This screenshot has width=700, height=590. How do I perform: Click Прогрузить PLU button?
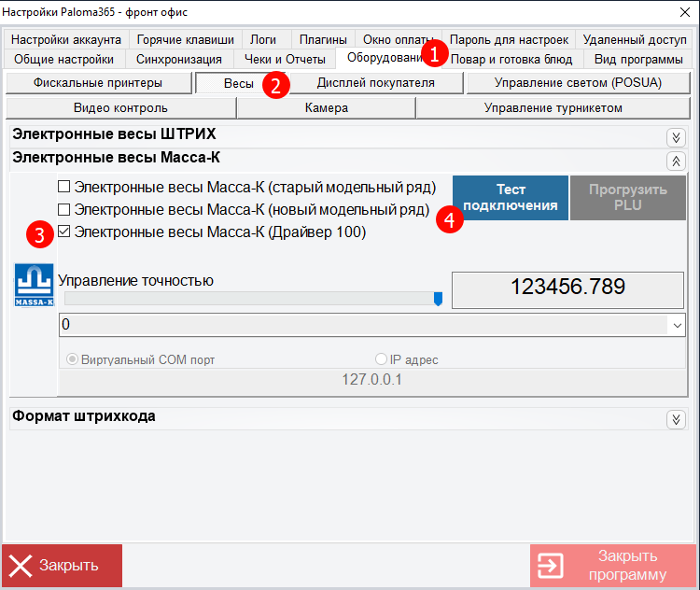(x=628, y=197)
